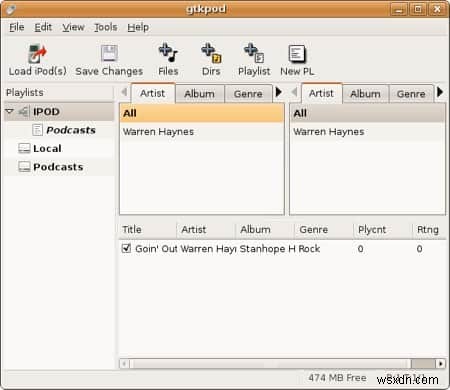Click the horizontal scrollbar thumb
450x390 pixels.
[x=270, y=363]
